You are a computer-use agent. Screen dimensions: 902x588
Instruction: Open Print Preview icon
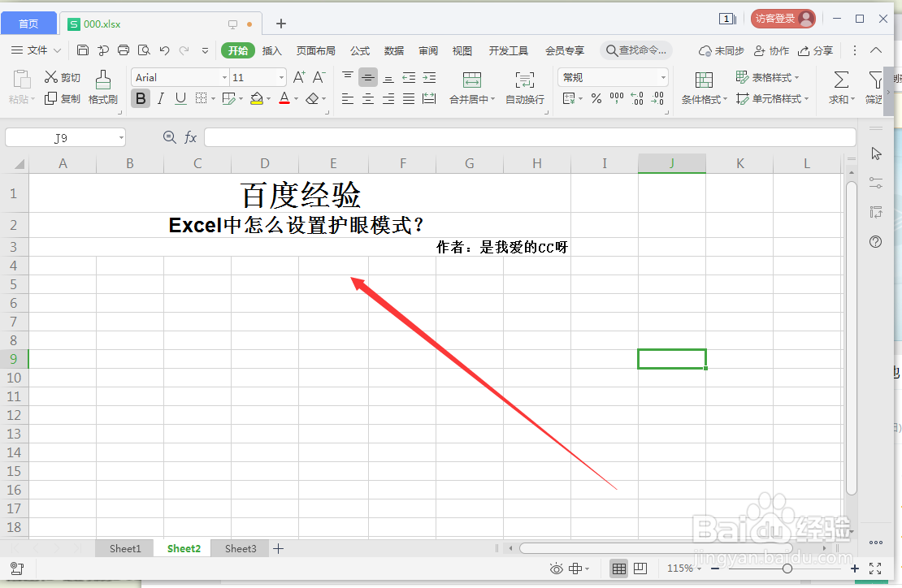point(144,50)
